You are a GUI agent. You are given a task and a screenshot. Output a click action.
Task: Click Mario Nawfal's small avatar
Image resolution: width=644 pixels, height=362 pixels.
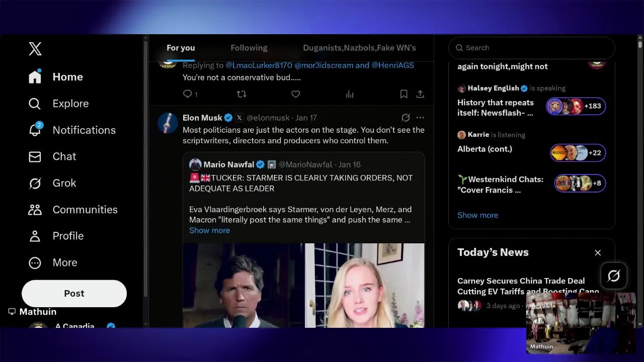[x=195, y=164]
